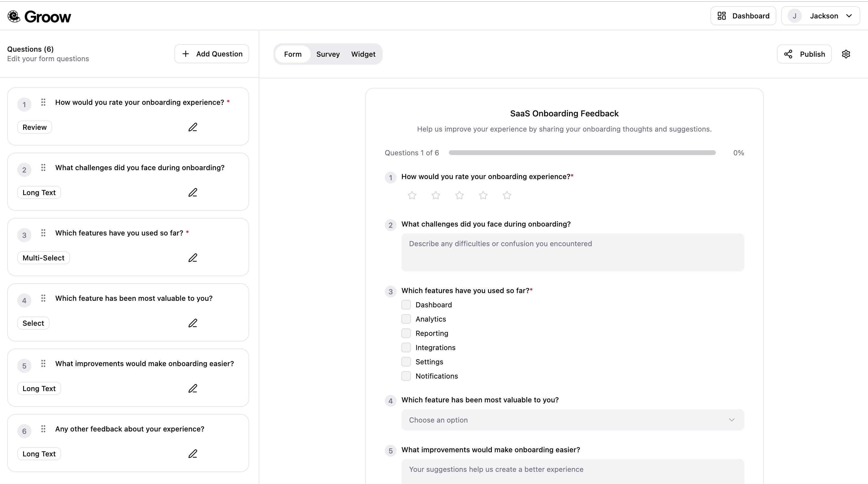Image resolution: width=868 pixels, height=484 pixels.
Task: Grab the drag handle of question 2
Action: coord(43,168)
